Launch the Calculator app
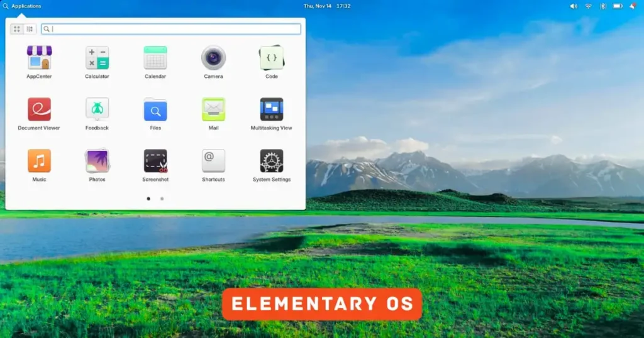 click(97, 58)
